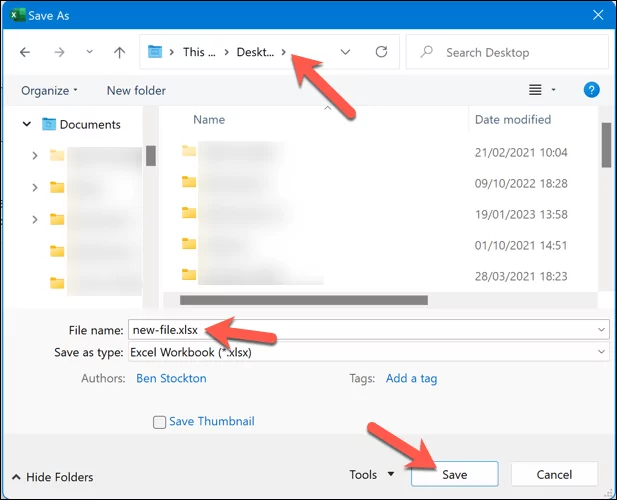This screenshot has width=617, height=500.
Task: Click navigation pane scrollbar thumb
Action: coord(151,156)
